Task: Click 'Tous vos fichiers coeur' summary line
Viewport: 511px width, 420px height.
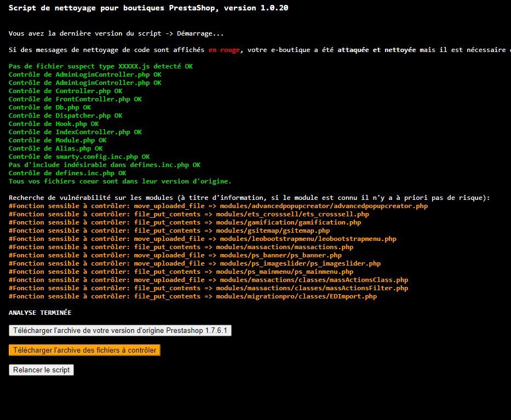Action: tap(120, 181)
